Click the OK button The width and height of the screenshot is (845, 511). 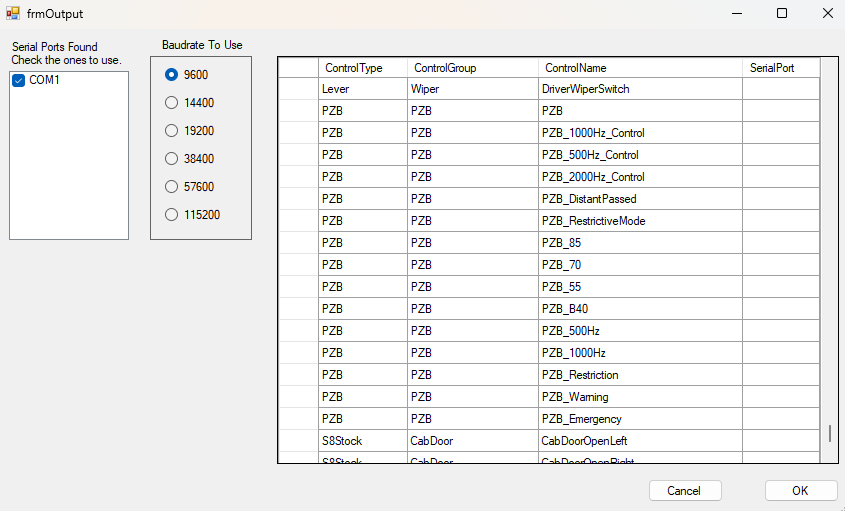[x=801, y=491]
